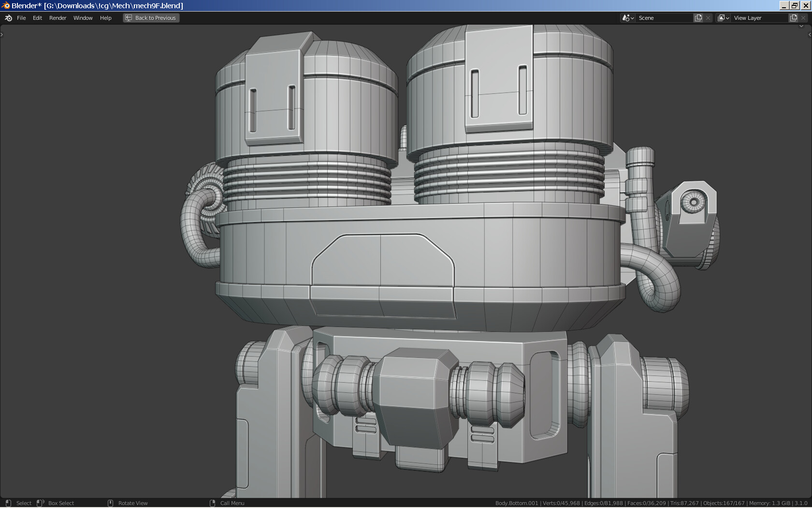
Task: Click the View Layer image-stack icon
Action: (721, 17)
